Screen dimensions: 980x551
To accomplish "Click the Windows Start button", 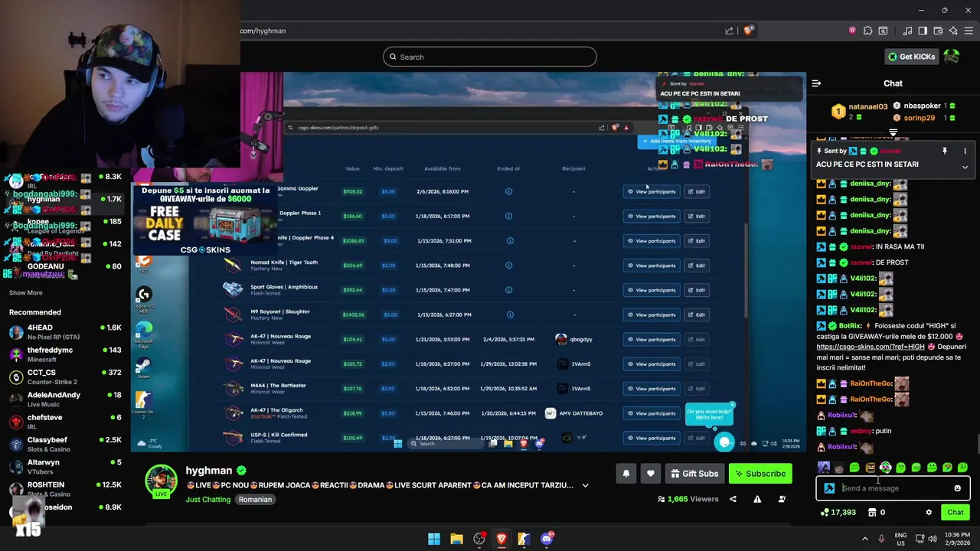I will coord(434,539).
